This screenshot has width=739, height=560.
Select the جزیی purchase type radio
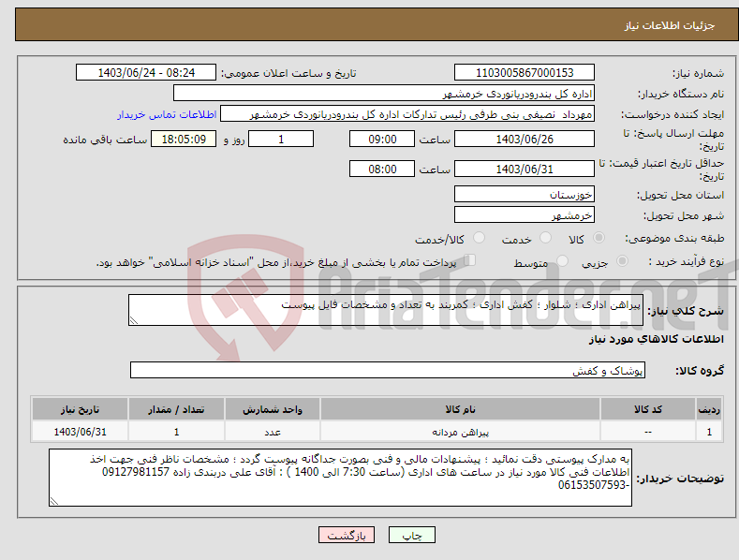[x=622, y=260]
